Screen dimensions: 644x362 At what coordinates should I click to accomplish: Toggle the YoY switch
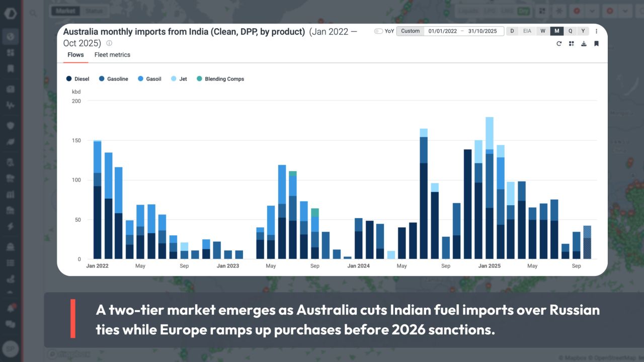378,31
